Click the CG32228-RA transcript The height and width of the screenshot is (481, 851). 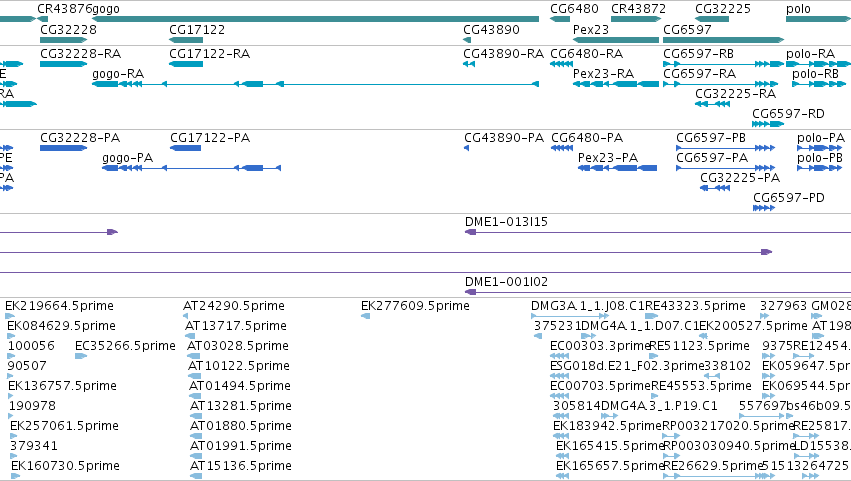pyautogui.click(x=63, y=64)
